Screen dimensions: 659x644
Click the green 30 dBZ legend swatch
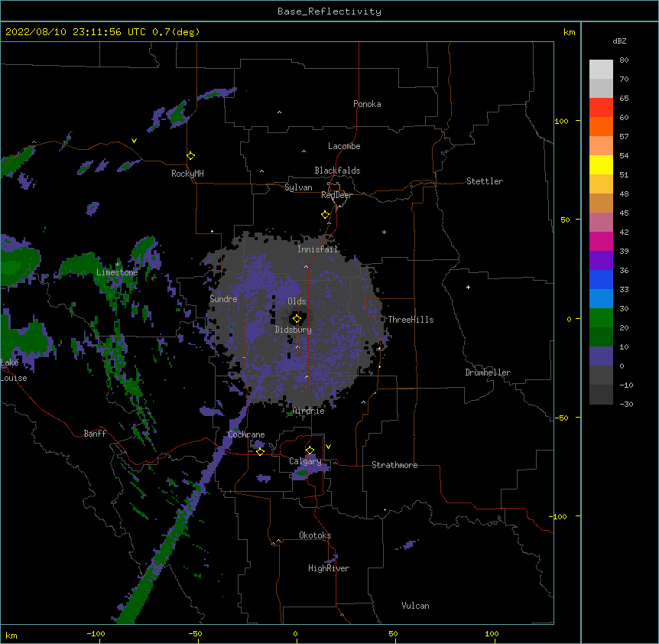tap(601, 318)
